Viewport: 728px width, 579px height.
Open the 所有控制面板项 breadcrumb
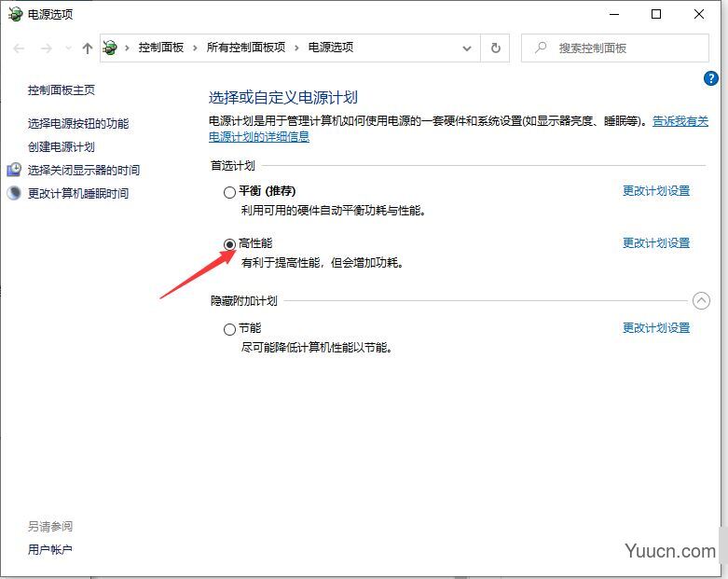point(246,48)
